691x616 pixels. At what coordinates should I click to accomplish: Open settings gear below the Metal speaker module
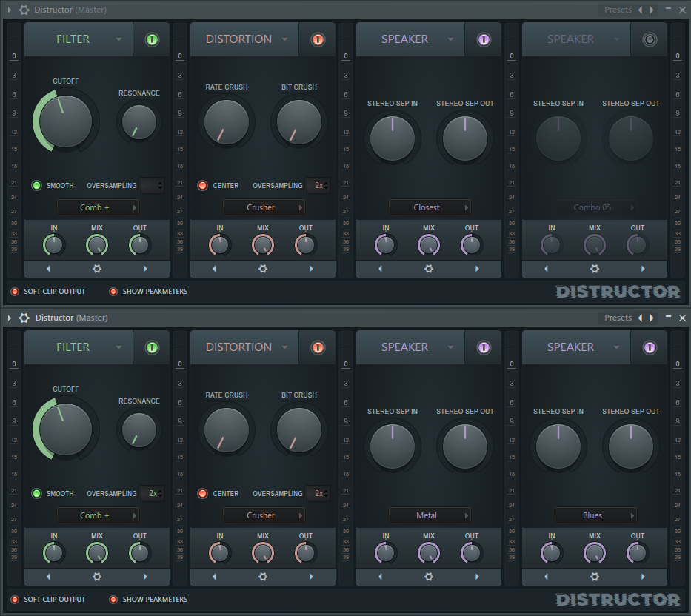pos(429,577)
